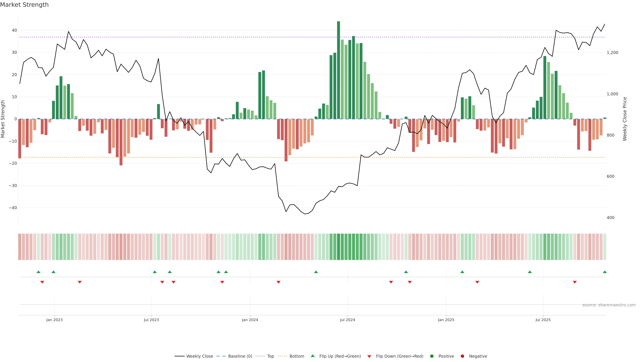
Task: Click the rightmost green flip-up triangle marker
Action: [x=604, y=272]
